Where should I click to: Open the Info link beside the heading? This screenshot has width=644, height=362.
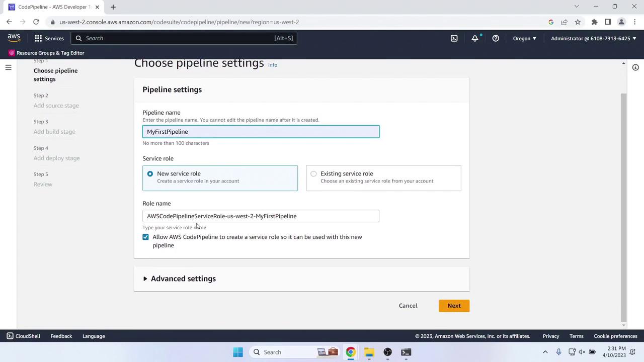click(273, 65)
